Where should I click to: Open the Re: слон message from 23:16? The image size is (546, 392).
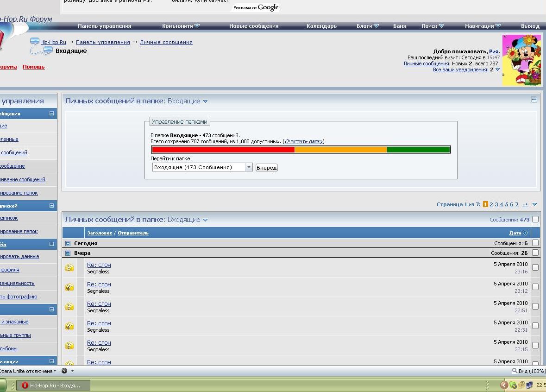(99, 265)
